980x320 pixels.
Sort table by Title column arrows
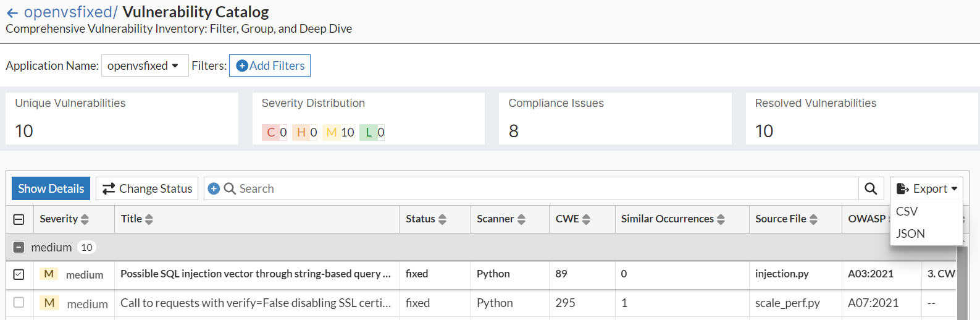(149, 219)
